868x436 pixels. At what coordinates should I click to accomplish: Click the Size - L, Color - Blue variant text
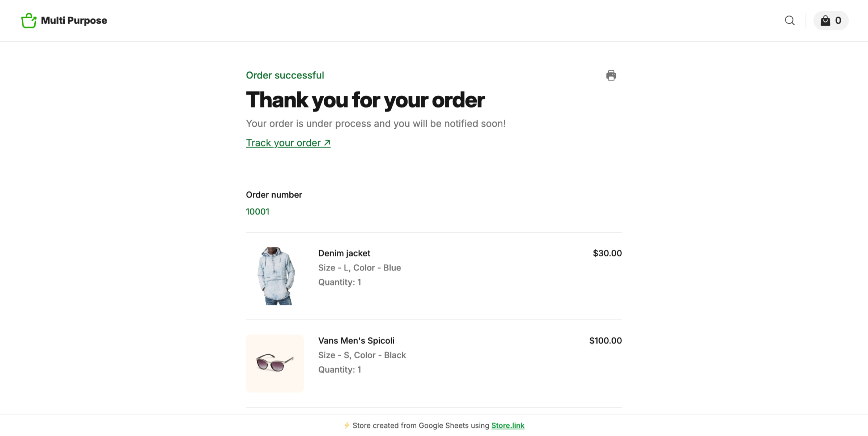click(359, 268)
